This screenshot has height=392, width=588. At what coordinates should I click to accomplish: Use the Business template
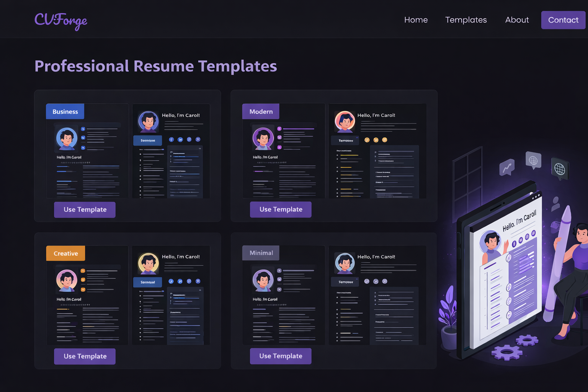pos(85,210)
